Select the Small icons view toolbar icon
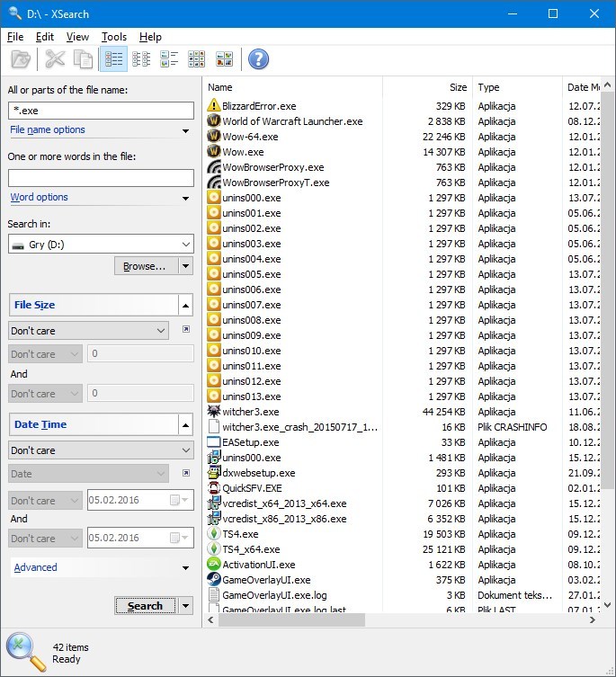Image resolution: width=616 pixels, height=677 pixels. tap(197, 59)
